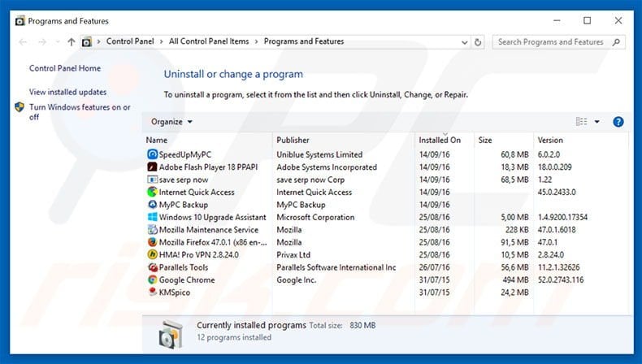Viewport: 642px width, 364px height.
Task: Expand chevron after All Control Panel Items
Action: [256, 41]
